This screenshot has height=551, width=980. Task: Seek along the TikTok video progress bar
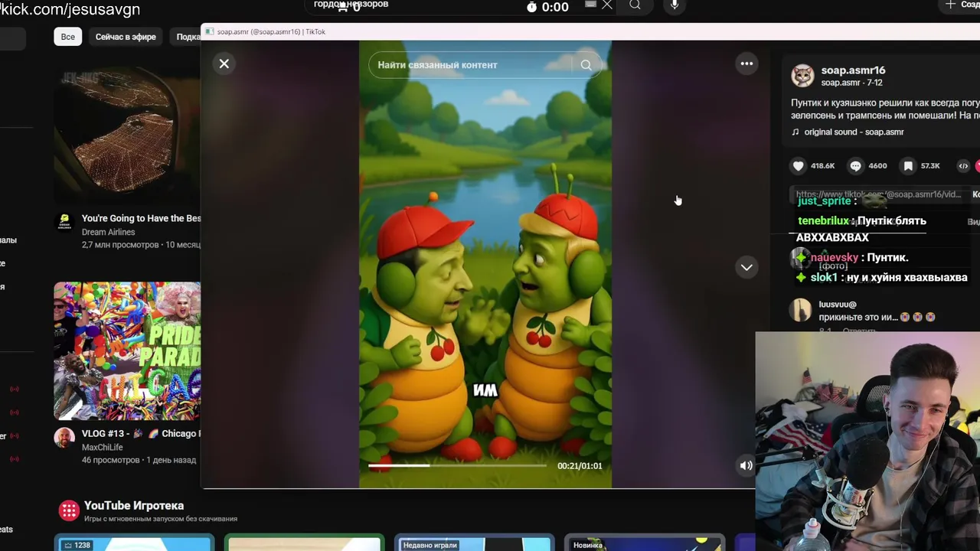(457, 465)
